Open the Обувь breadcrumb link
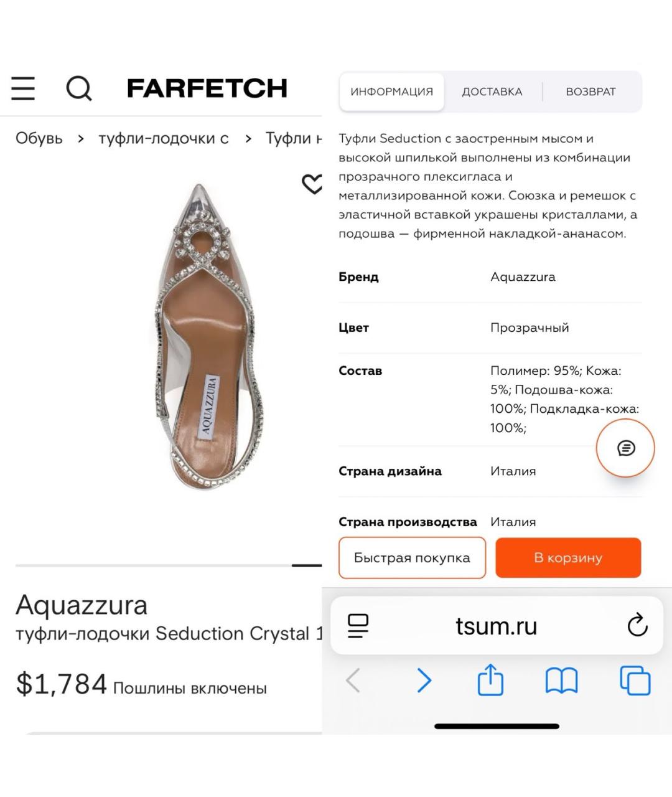 point(39,138)
